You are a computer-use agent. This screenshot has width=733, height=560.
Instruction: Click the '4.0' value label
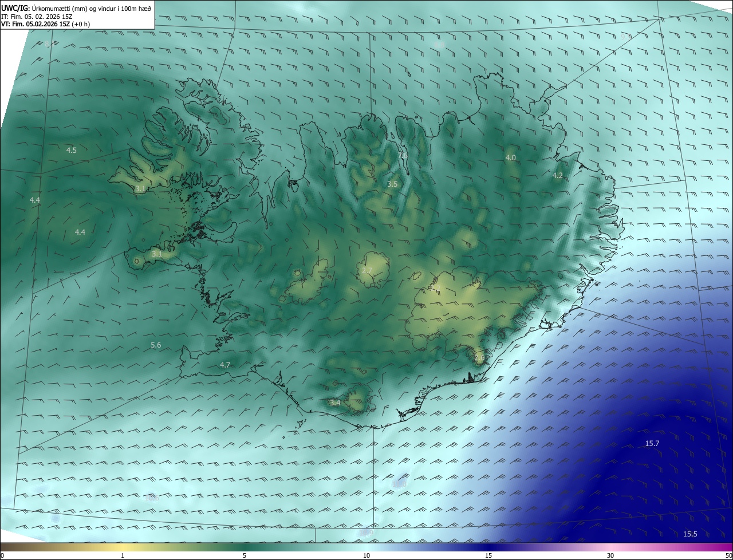pos(510,157)
